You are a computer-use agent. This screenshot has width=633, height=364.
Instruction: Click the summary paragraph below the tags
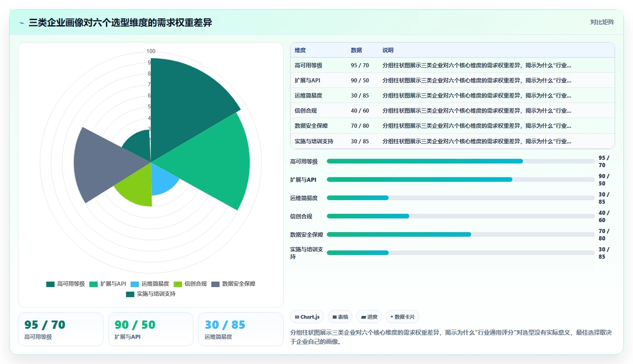click(x=451, y=337)
